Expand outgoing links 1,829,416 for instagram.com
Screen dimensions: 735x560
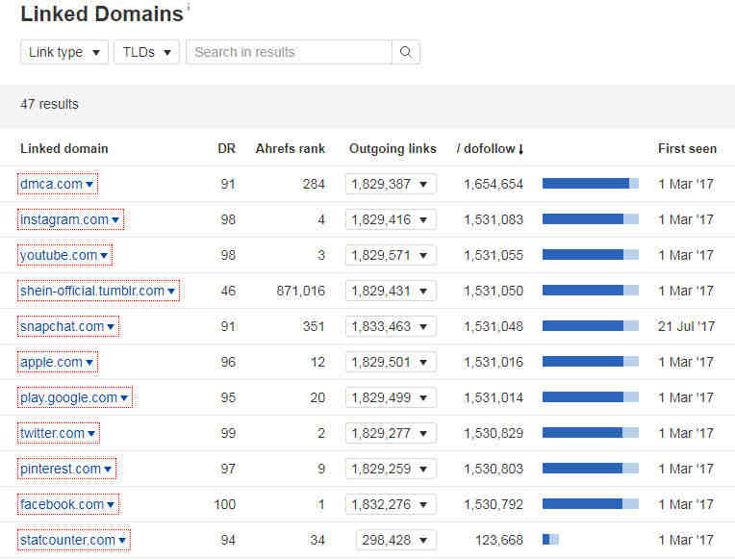tap(391, 219)
